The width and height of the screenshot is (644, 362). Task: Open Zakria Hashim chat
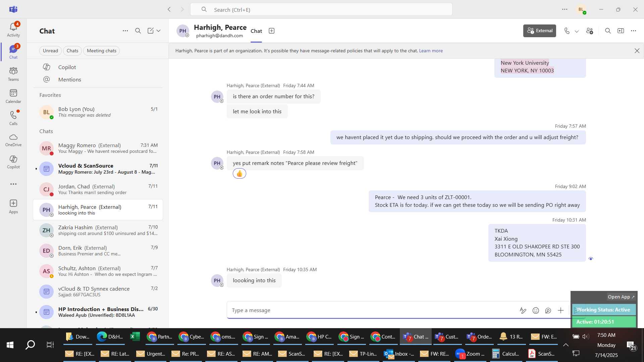pos(98,230)
